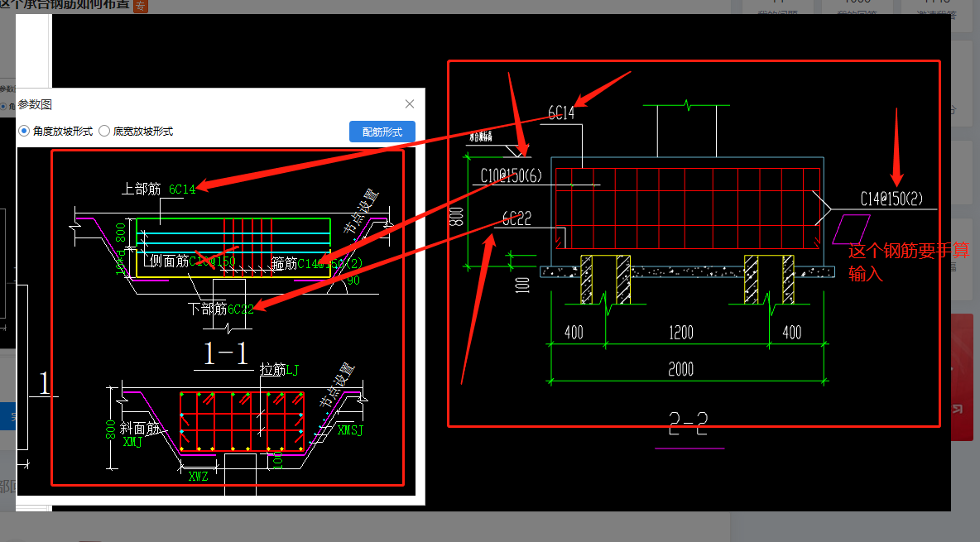The image size is (980, 542).
Task: Edit 下部筋 value 6C22 in 参数图
Action: pyautogui.click(x=241, y=309)
